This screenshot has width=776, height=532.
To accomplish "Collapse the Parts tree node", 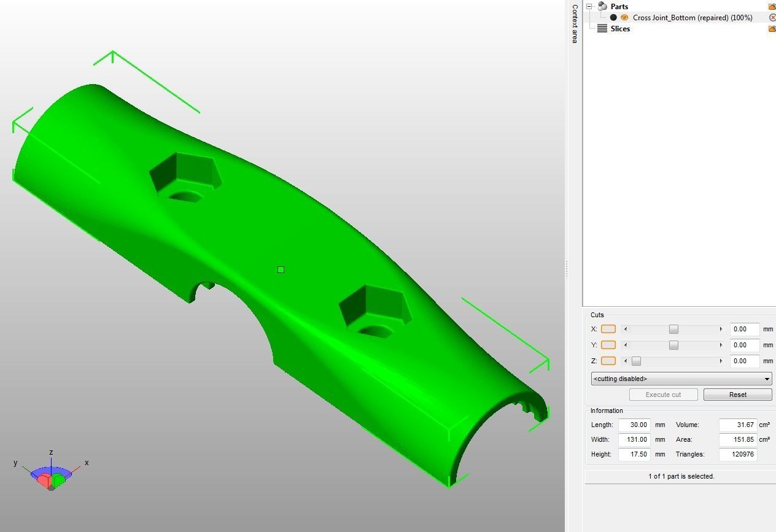I will tap(589, 6).
